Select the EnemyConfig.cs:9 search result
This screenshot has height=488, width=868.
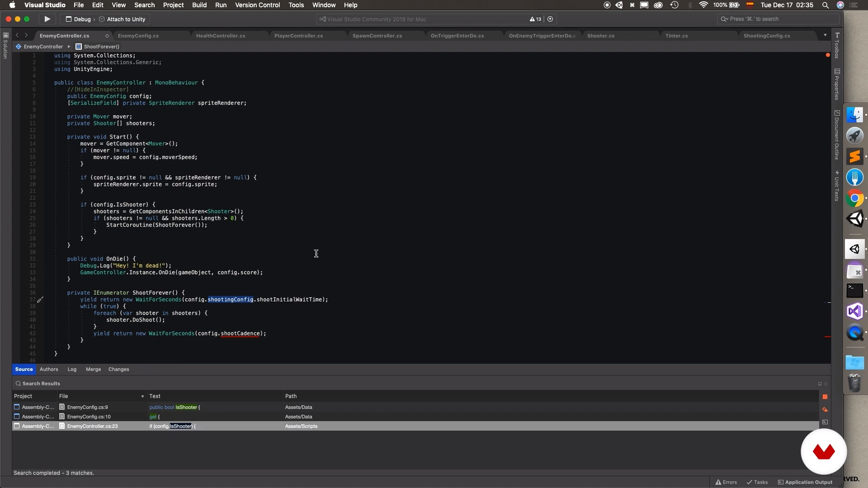tap(415, 407)
